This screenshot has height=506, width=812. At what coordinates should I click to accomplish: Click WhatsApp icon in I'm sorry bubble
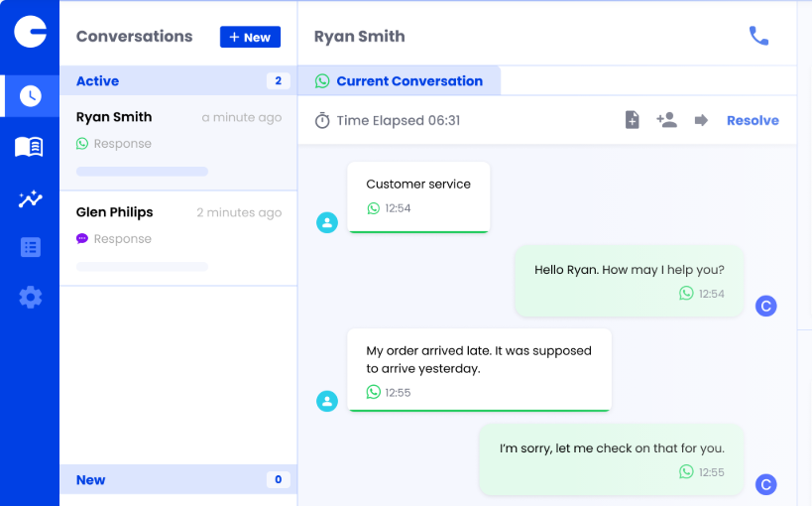point(686,471)
